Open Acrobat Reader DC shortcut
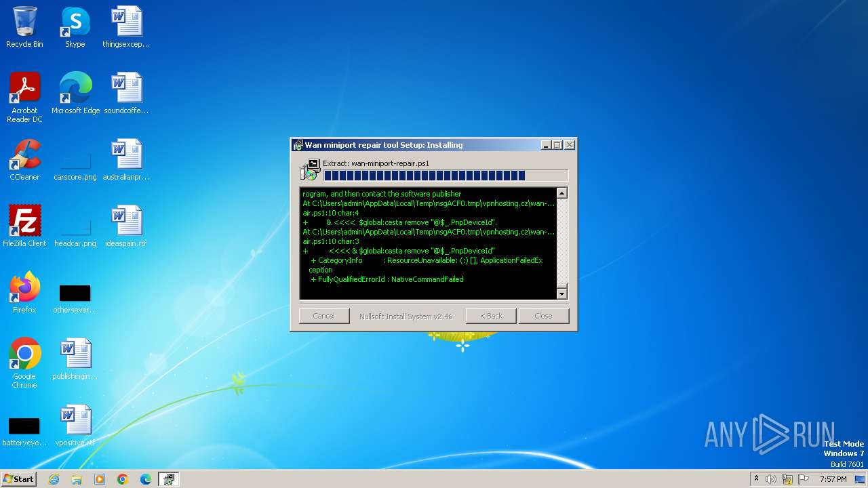The width and height of the screenshot is (868, 488). [x=24, y=97]
